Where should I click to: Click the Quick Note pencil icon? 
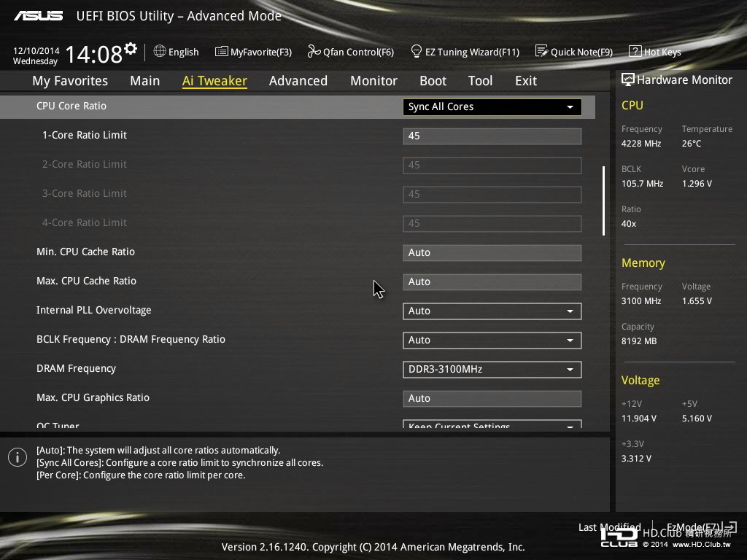pyautogui.click(x=542, y=51)
